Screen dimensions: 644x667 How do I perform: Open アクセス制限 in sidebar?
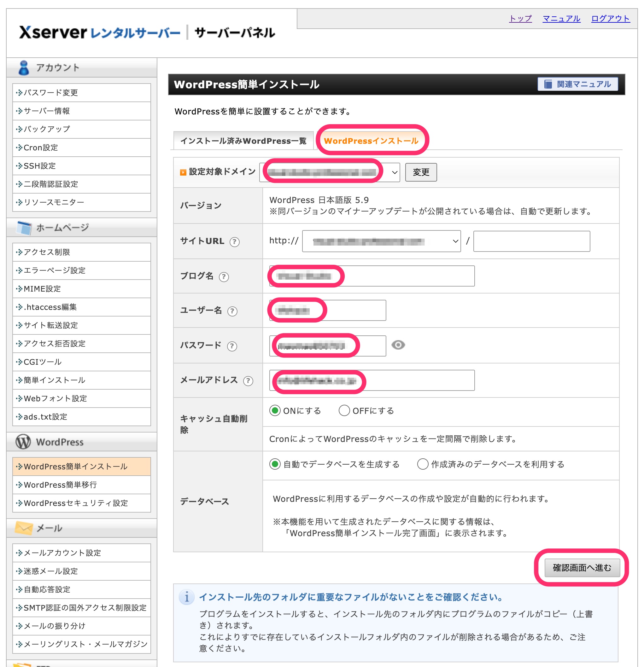pos(82,252)
